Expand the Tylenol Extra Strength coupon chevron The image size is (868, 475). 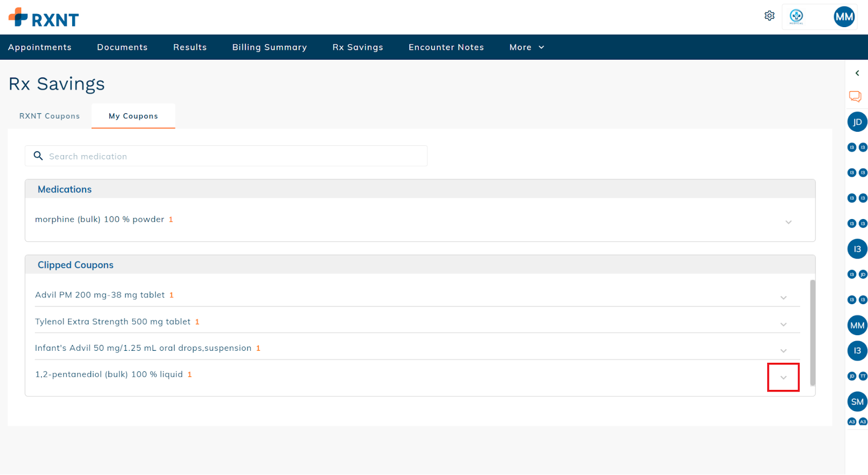[x=783, y=324]
